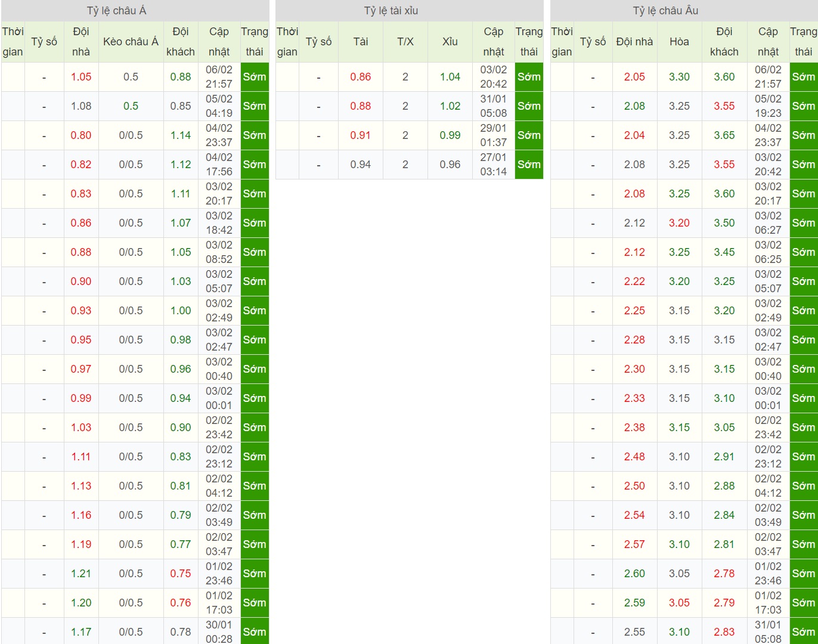
Task: Click châu Á home odds 1.08
Action: point(81,106)
